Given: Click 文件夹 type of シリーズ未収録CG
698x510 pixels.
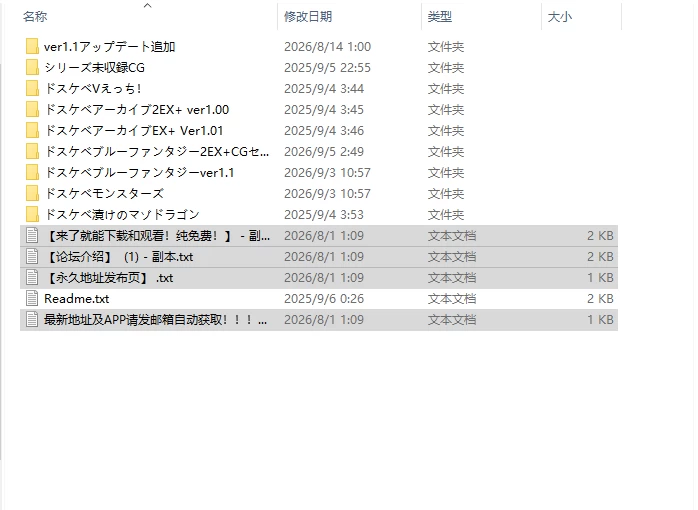Looking at the screenshot, I should (446, 67).
